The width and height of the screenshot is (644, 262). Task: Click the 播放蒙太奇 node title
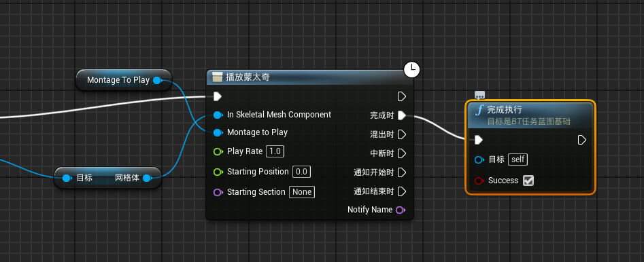[248, 77]
